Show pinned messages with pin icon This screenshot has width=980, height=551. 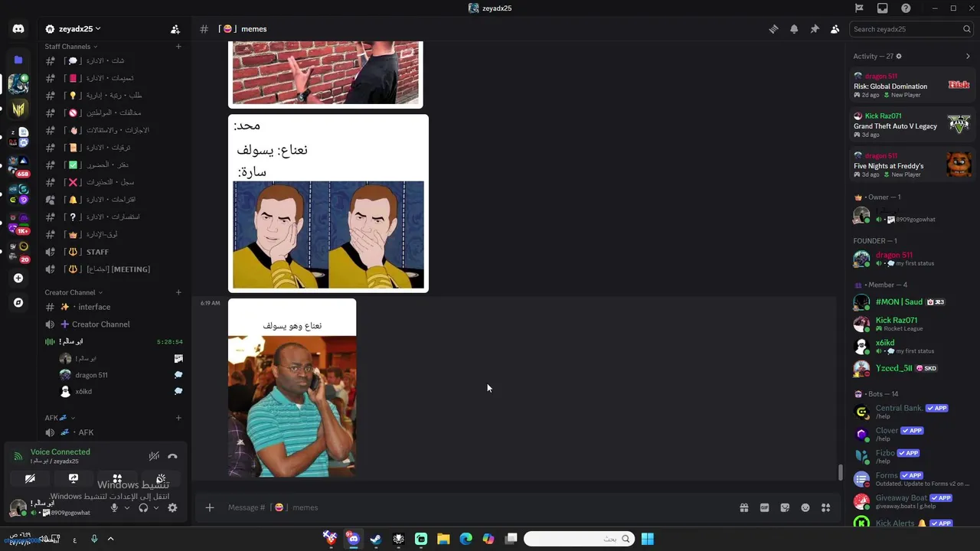pyautogui.click(x=815, y=29)
